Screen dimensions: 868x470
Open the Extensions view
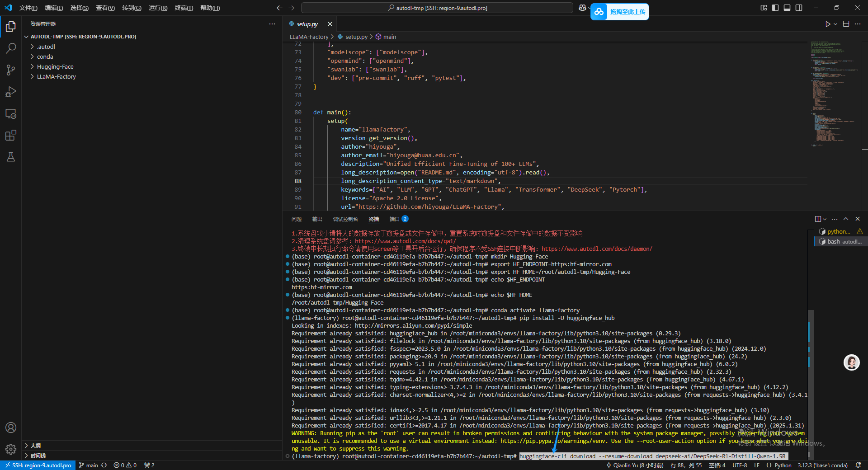coord(11,135)
